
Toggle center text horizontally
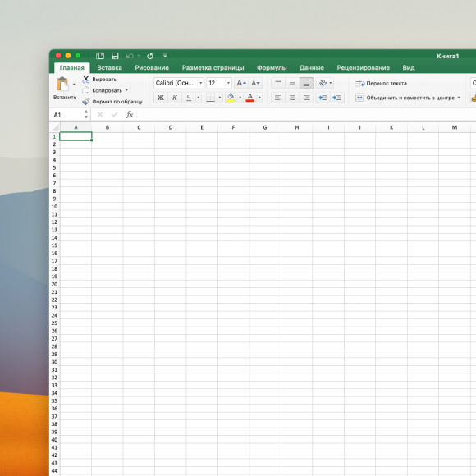tap(292, 98)
